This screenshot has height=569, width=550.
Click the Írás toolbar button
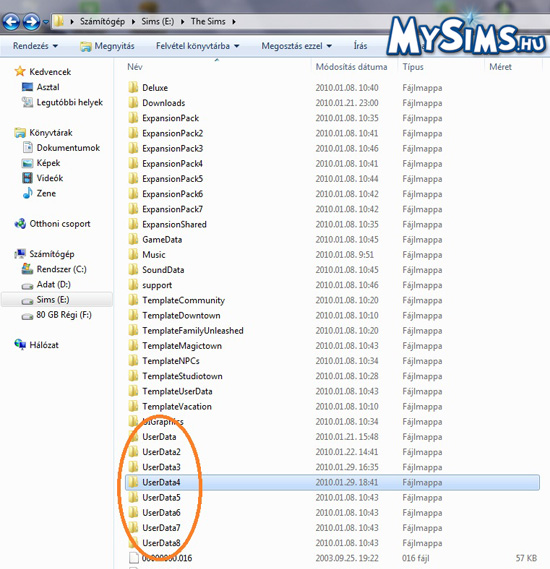coord(360,46)
